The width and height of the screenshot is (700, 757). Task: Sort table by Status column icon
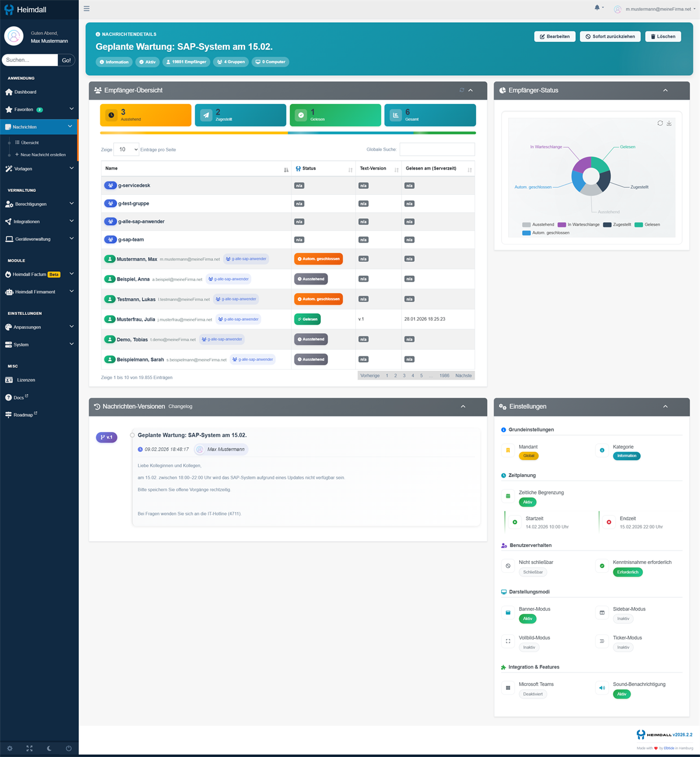click(x=351, y=170)
